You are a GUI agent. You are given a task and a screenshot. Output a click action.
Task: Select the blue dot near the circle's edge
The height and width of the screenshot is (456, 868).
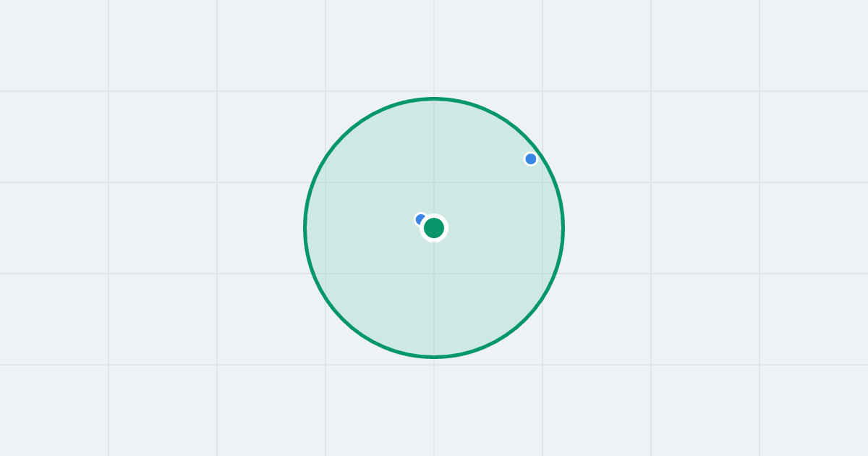531,159
